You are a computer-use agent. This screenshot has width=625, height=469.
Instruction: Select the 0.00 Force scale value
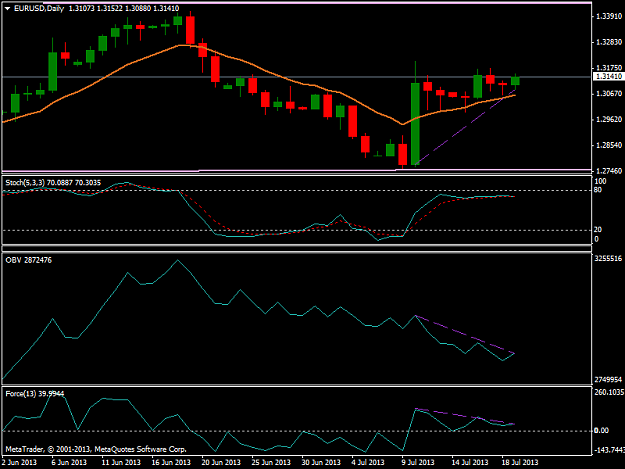(601, 430)
